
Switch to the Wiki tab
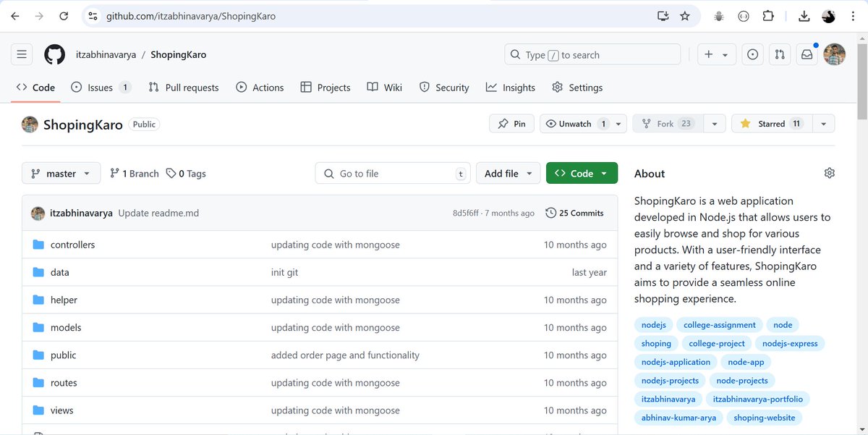(384, 88)
